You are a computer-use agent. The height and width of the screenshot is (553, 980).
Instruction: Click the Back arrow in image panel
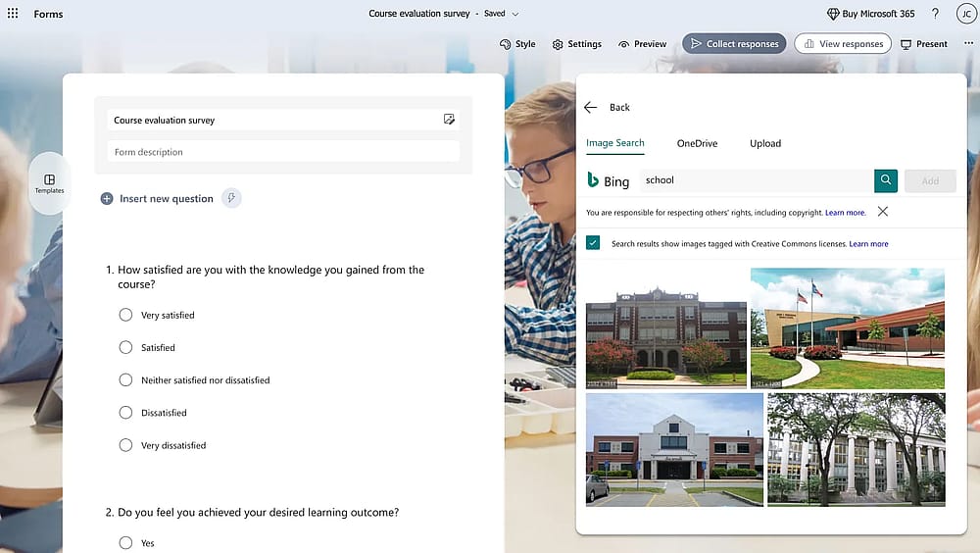(x=590, y=107)
